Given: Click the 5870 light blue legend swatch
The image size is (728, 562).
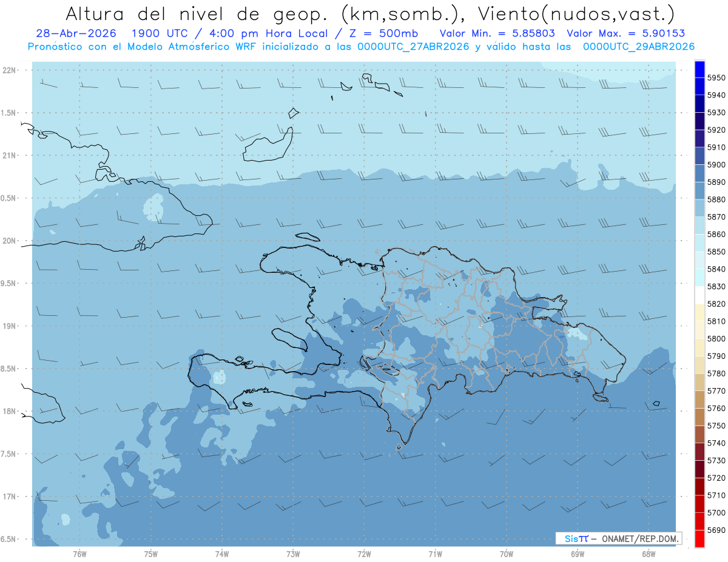Looking at the screenshot, I should point(699,208).
